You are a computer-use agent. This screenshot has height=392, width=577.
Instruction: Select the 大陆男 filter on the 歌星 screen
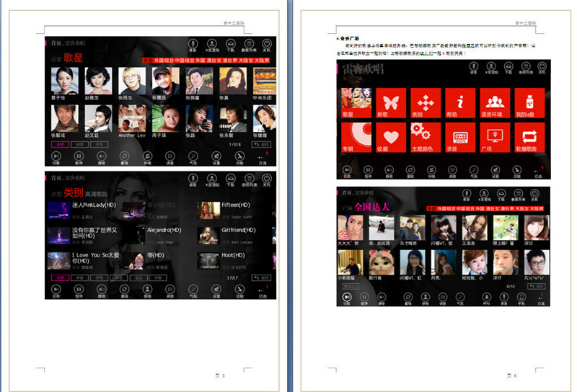(x=262, y=61)
